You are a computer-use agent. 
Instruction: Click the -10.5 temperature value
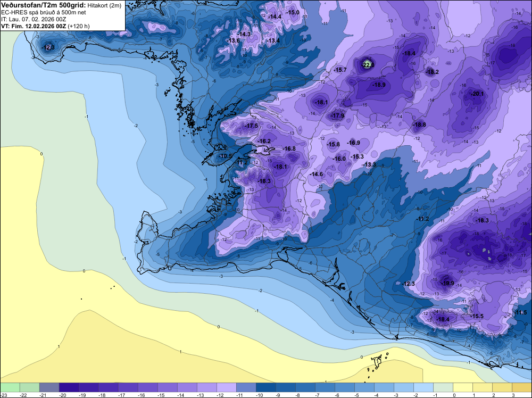pyautogui.click(x=225, y=156)
